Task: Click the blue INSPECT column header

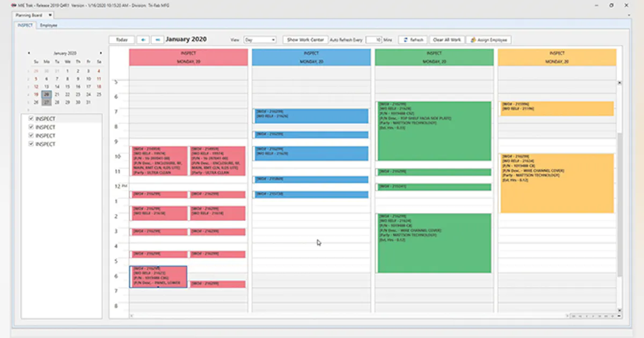Action: click(311, 57)
